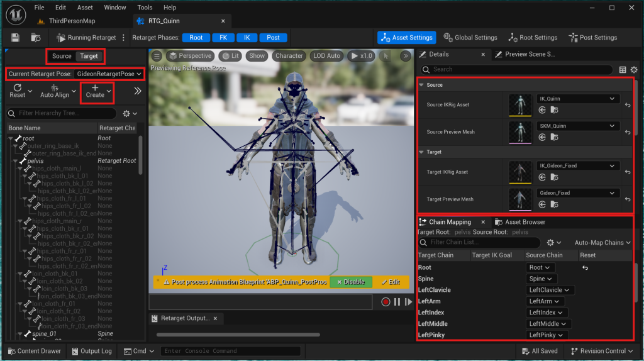Browse to Source IKRig Asset in content
Screen dimensions: 644x361
554,110
